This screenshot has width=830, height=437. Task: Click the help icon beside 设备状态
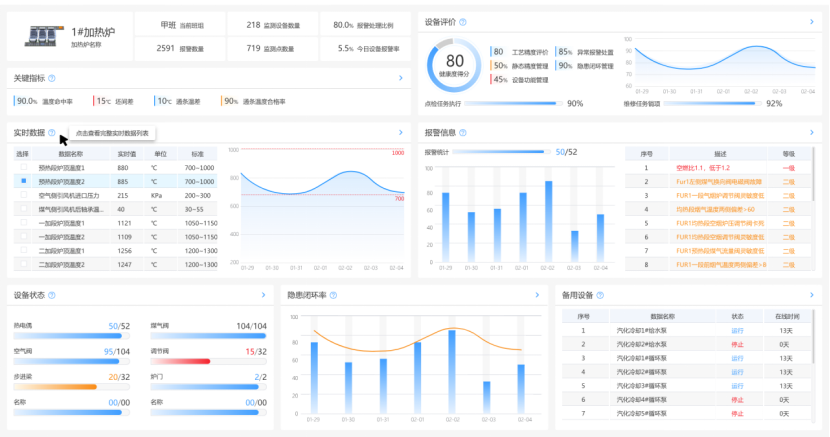pos(51,296)
